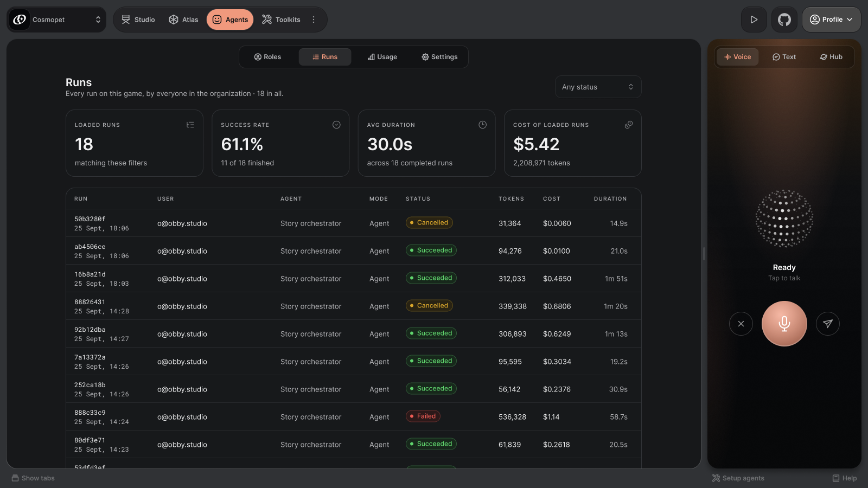The height and width of the screenshot is (488, 868).
Task: Click the Failed status badge
Action: click(x=423, y=416)
